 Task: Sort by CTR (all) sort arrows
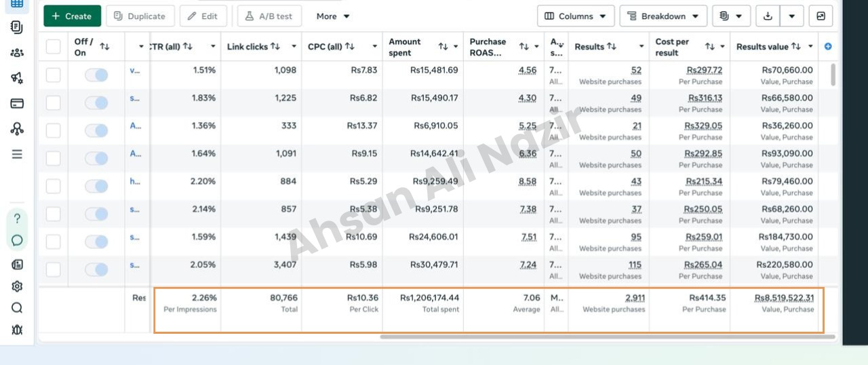(x=188, y=47)
